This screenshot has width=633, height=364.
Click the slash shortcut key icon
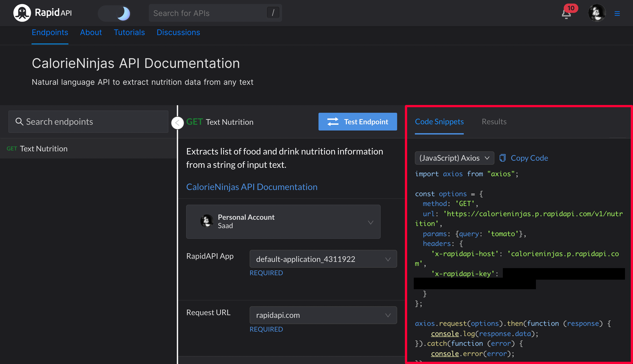(x=273, y=13)
